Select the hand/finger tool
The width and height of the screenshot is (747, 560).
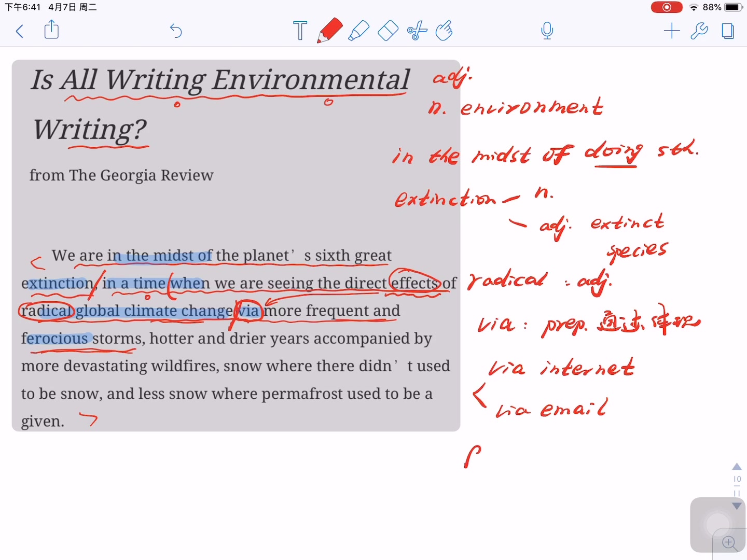click(x=444, y=31)
